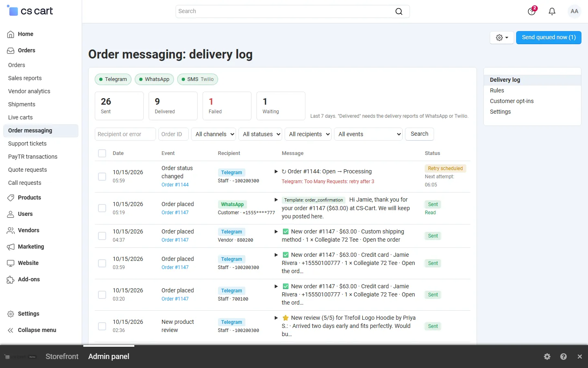The width and height of the screenshot is (588, 368).
Task: Click the search magnifier icon
Action: (x=399, y=11)
